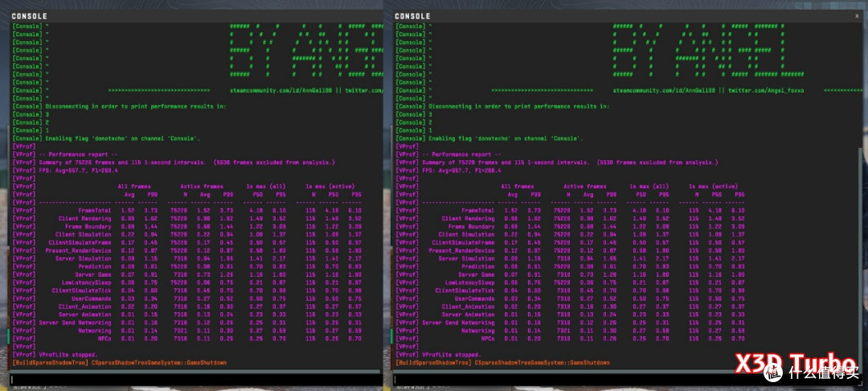Click 'Server Animation' in right console
The width and height of the screenshot is (868, 391).
pos(468,315)
